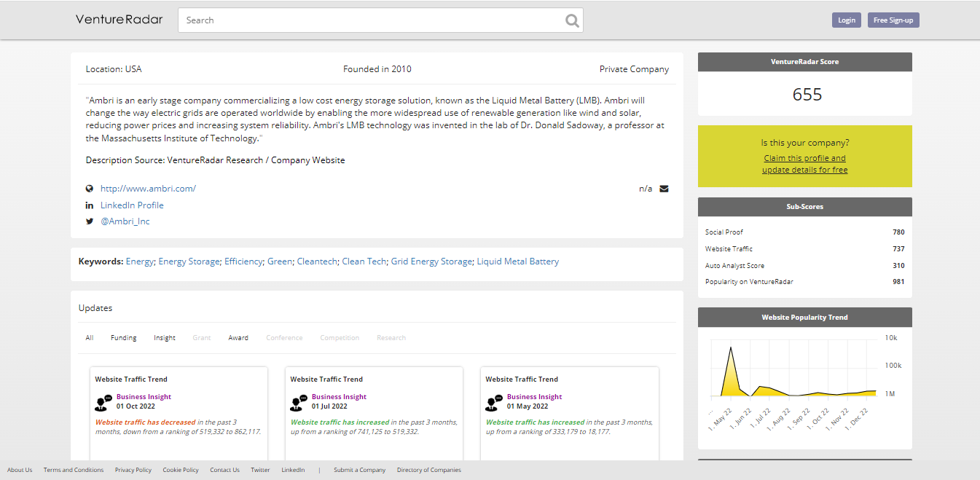The width and height of the screenshot is (980, 480).
Task: Click the email envelope icon
Action: 664,188
